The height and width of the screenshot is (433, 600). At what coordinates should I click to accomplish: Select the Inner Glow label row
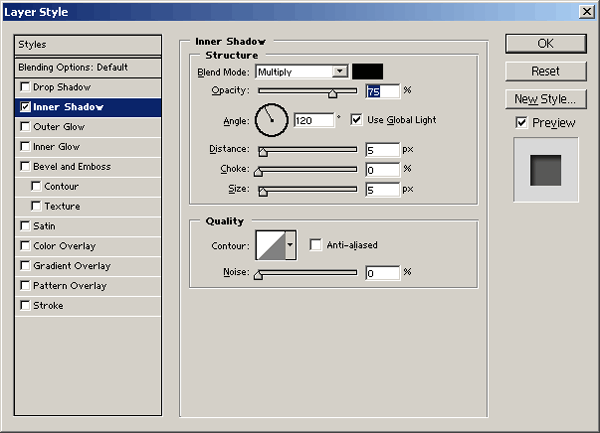tap(88, 147)
